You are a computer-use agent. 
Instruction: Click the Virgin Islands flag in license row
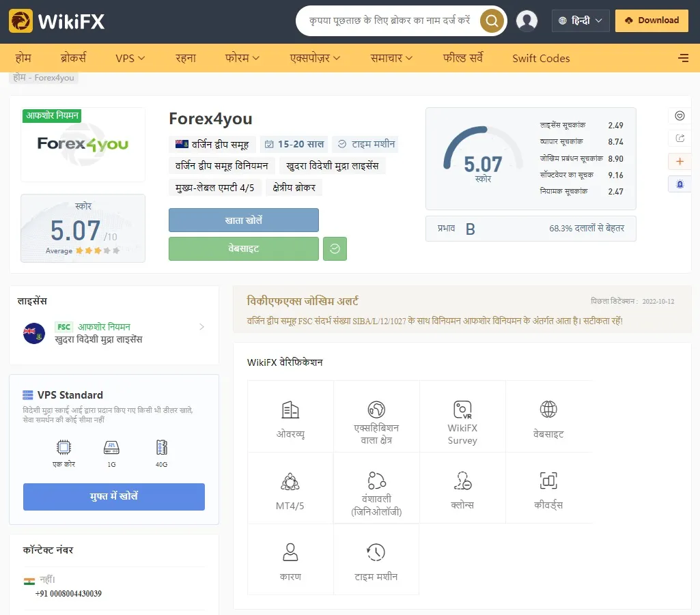click(34, 333)
